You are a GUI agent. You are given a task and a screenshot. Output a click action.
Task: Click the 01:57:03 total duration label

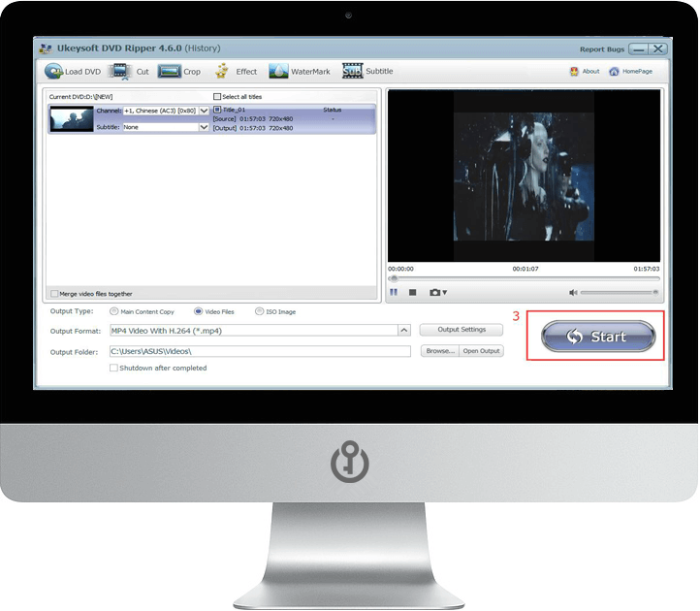pyautogui.click(x=646, y=269)
